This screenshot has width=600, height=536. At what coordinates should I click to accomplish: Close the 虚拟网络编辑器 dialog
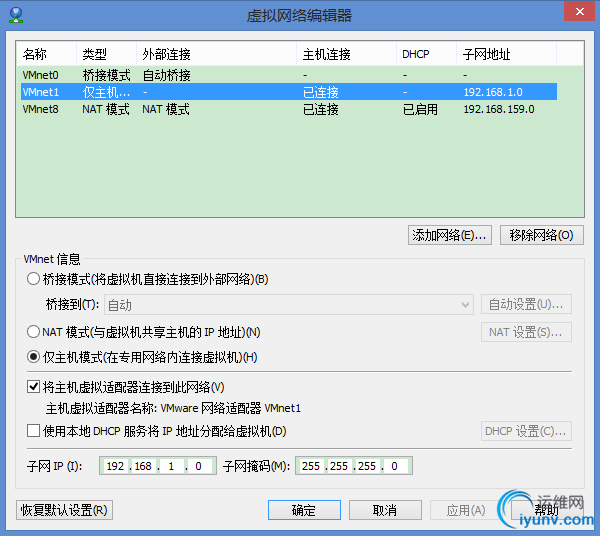pyautogui.click(x=580, y=11)
